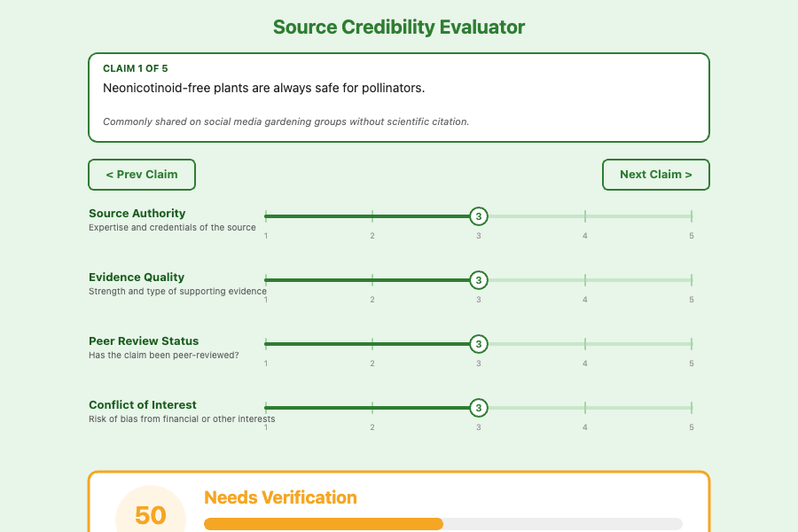
Task: Set Evidence Quality to tick 1
Action: click(x=266, y=280)
